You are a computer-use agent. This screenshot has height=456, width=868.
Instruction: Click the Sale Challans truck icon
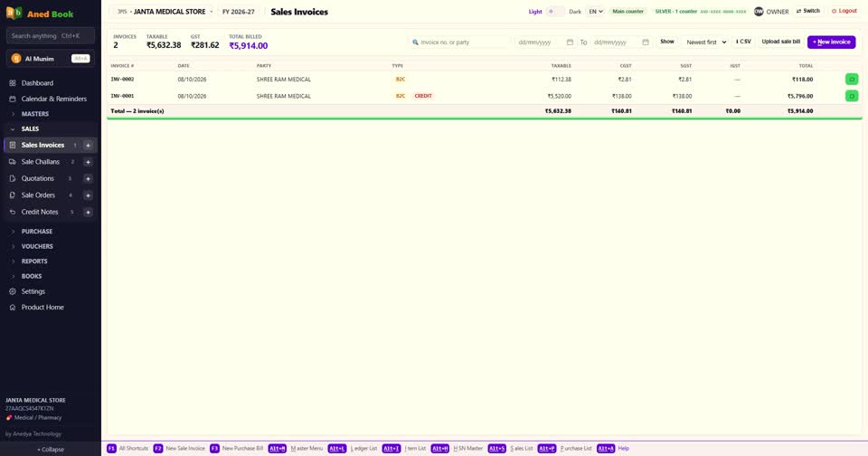pyautogui.click(x=12, y=162)
